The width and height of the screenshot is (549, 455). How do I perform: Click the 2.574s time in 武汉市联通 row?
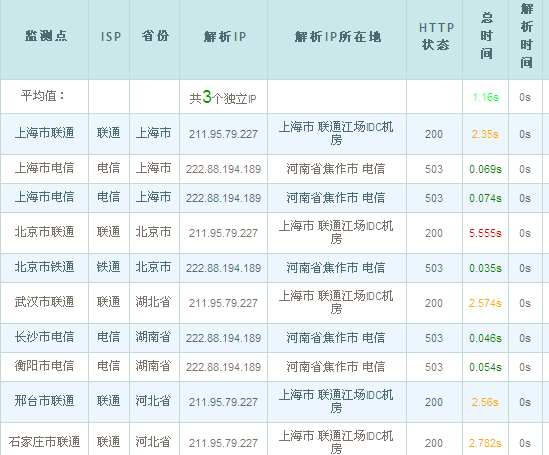(485, 303)
